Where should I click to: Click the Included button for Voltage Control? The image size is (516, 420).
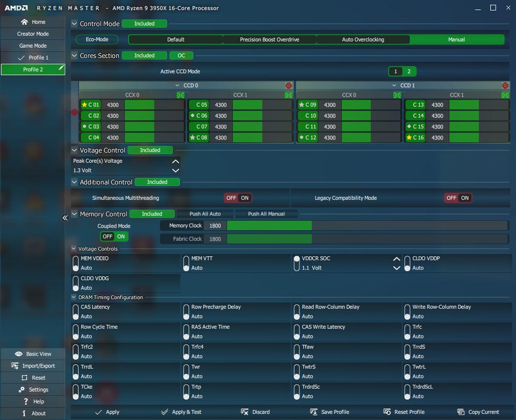pos(150,150)
